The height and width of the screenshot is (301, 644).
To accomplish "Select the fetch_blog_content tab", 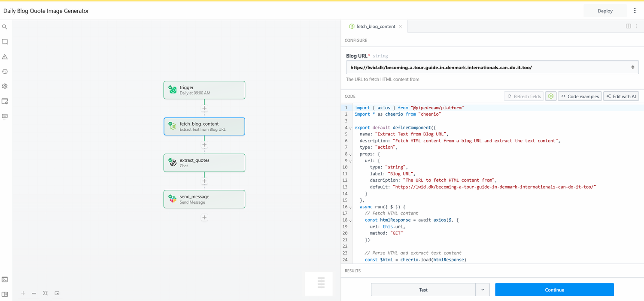I will pyautogui.click(x=376, y=26).
